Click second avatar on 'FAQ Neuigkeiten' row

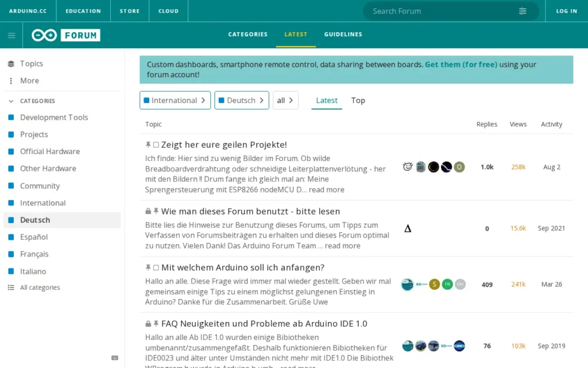pos(421,346)
